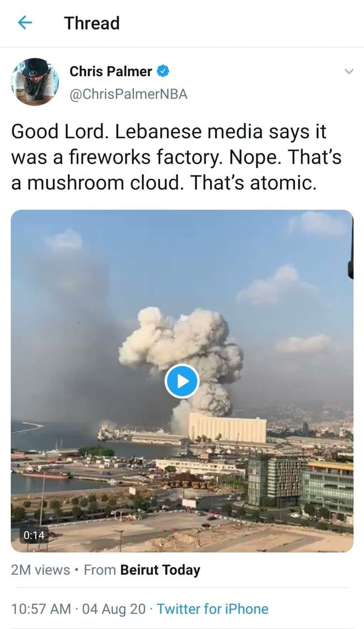Screen dimensions: 364x629
Task: Open Chris Palmer's profile picture
Action: [x=35, y=82]
